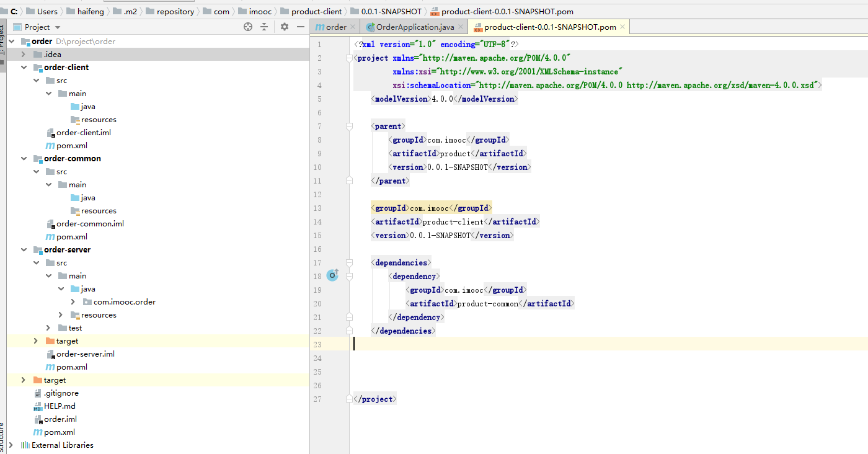Click the Maven icon of root pom.xml

click(x=38, y=432)
